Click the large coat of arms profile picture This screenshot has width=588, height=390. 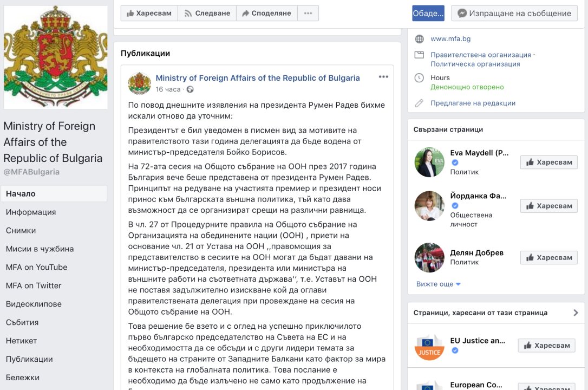[56, 57]
